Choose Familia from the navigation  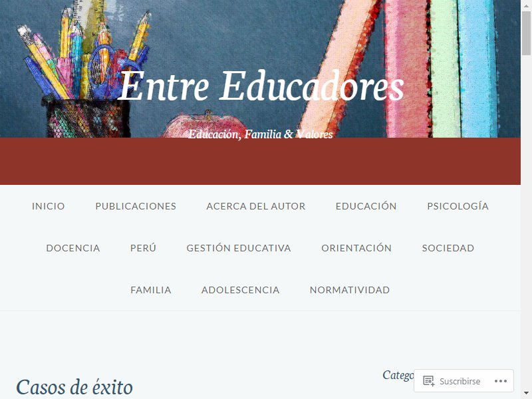(x=151, y=290)
